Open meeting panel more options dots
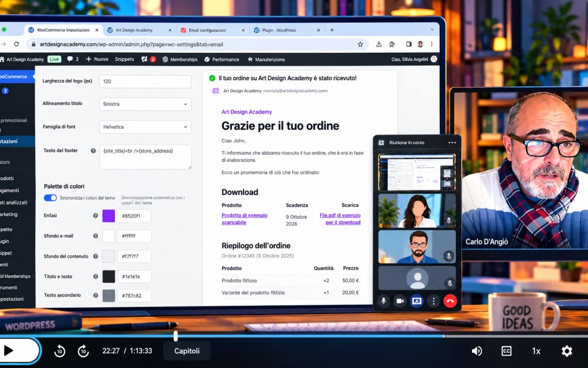Viewport: 588px width, 368px height. (x=433, y=301)
